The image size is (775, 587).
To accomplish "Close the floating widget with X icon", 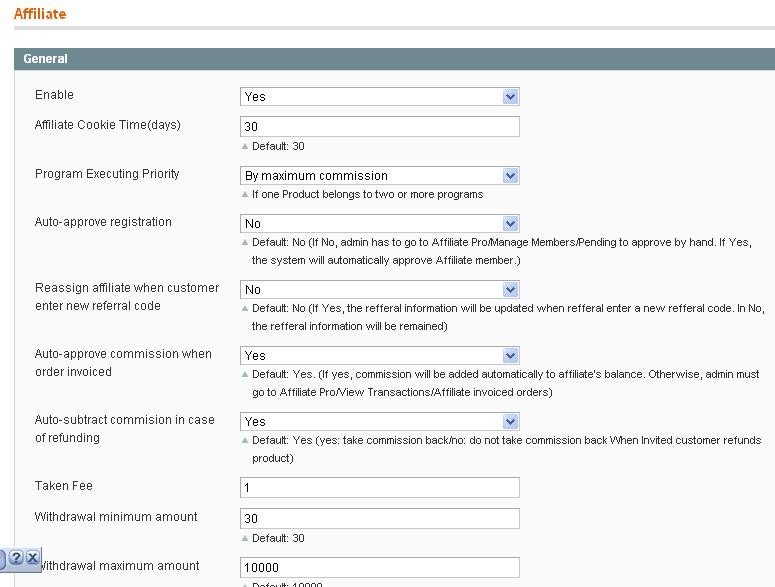I will tap(33, 558).
